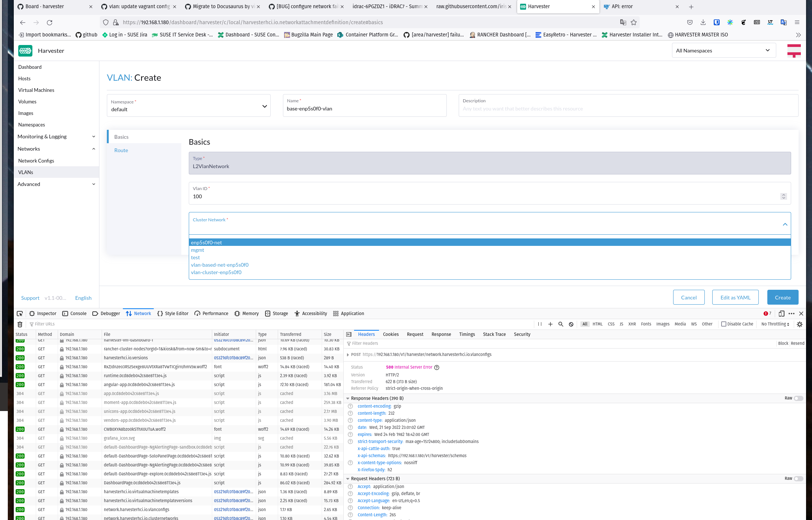The height and width of the screenshot is (520, 812).
Task: Click the Create button
Action: pos(782,297)
